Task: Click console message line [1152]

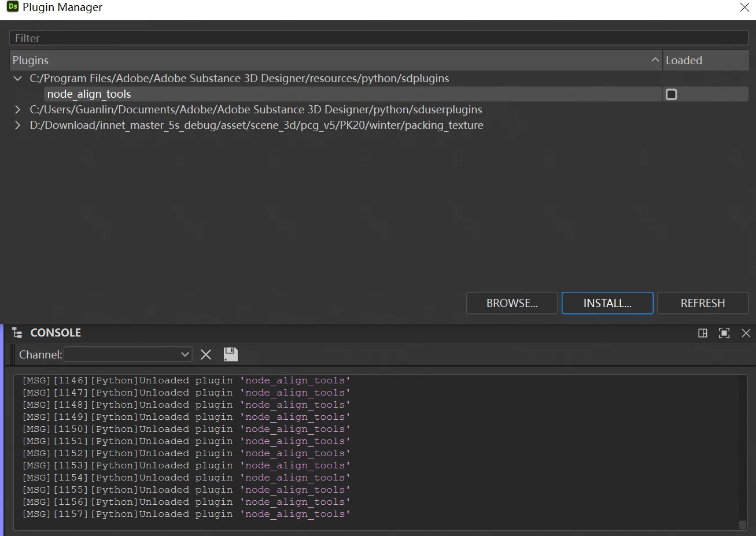Action: pos(186,453)
